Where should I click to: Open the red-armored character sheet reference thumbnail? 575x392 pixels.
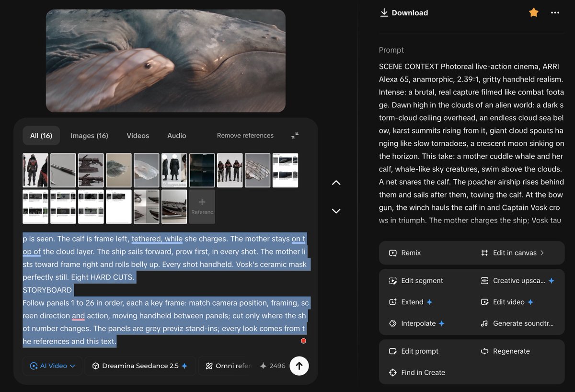(35, 170)
